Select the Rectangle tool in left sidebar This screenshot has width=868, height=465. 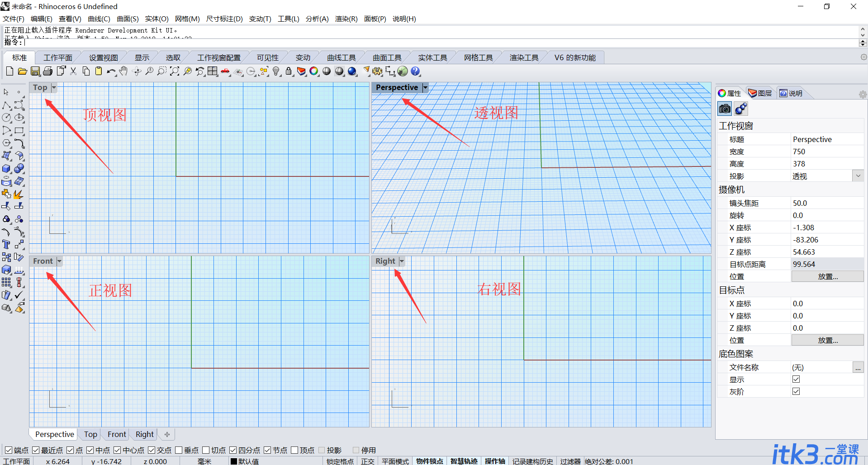[x=19, y=130]
